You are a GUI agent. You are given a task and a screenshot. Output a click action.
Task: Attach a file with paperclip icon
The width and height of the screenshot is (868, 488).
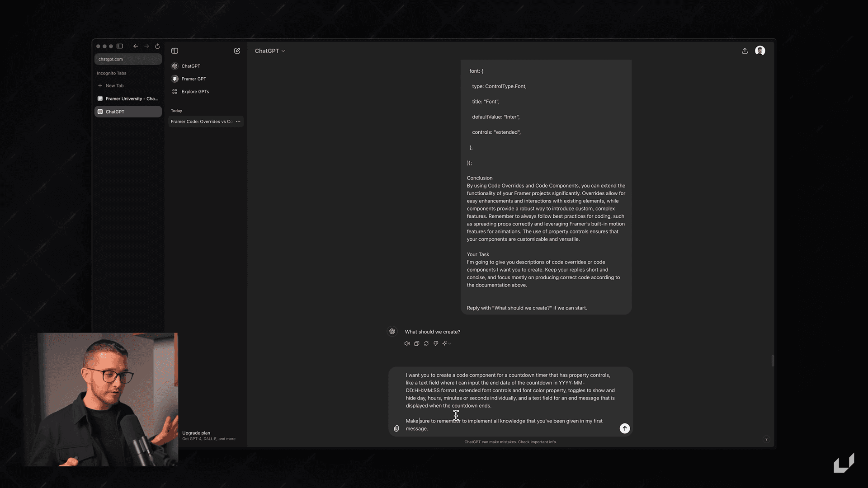click(x=396, y=428)
